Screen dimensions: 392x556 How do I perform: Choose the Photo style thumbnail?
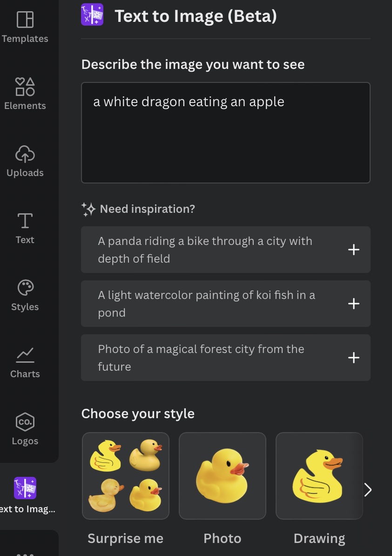223,476
